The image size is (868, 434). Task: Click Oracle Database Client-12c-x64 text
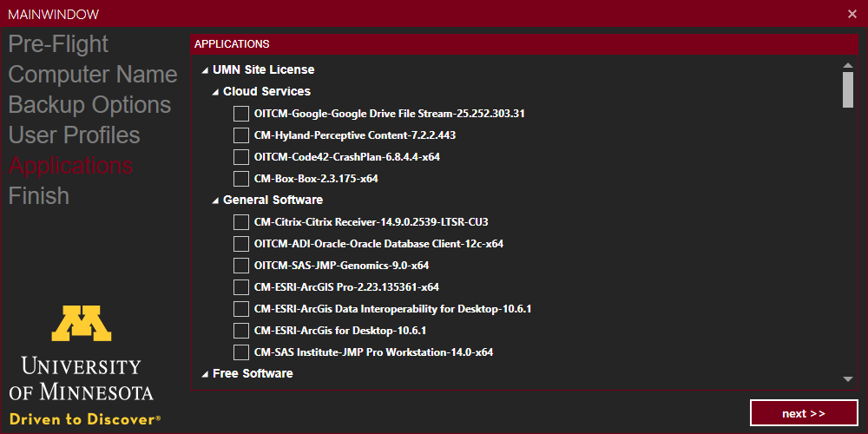click(378, 244)
